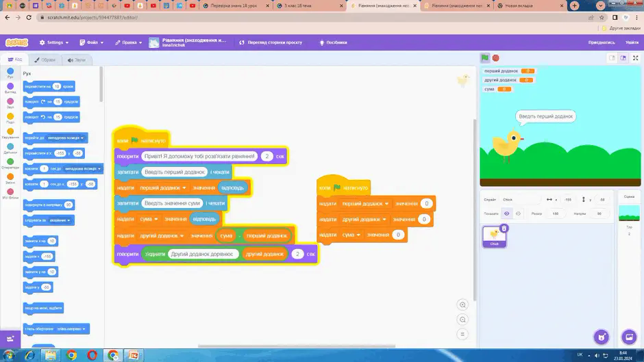Stop the project with red stop button
Image resolution: width=644 pixels, height=362 pixels.
click(x=496, y=58)
